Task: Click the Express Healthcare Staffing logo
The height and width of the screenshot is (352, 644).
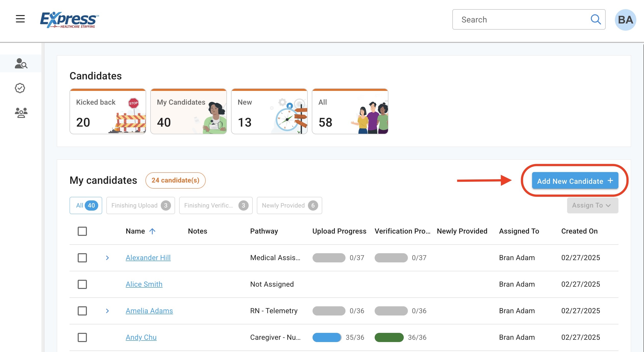Action: pyautogui.click(x=69, y=20)
